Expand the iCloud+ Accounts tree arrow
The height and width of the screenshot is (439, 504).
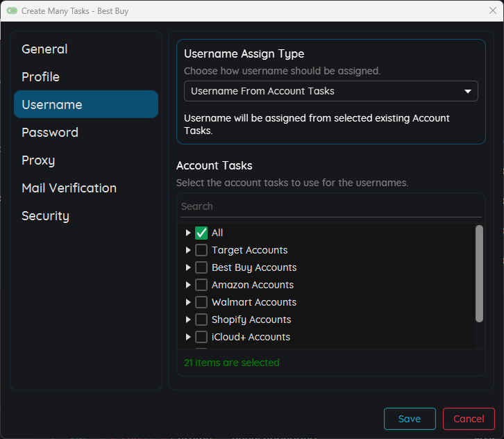[x=188, y=337]
